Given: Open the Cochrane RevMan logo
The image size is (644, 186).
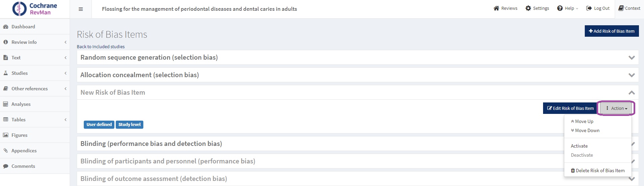Looking at the screenshot, I should [35, 9].
